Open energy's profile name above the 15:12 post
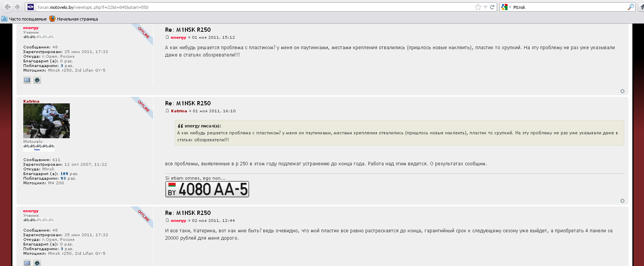The height and width of the screenshot is (266, 644). click(31, 28)
